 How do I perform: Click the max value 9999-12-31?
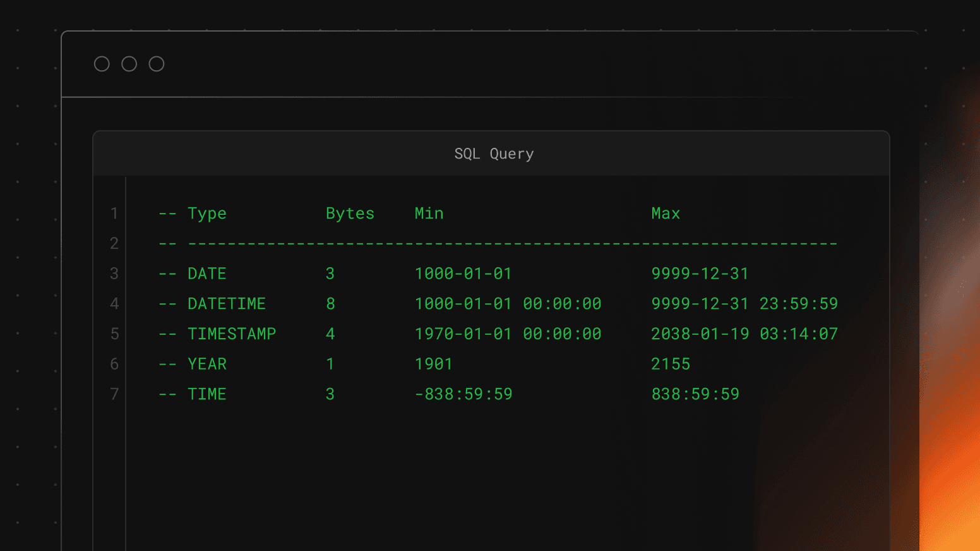pyautogui.click(x=700, y=273)
